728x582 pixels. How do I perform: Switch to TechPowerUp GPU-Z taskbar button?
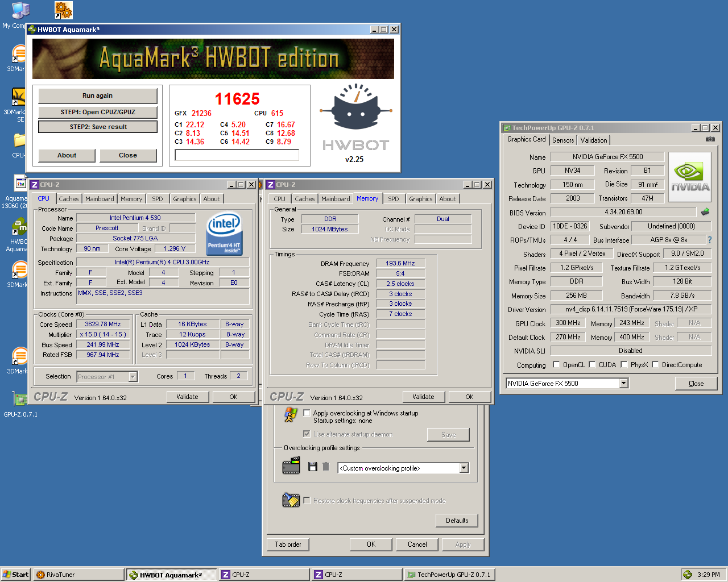pos(449,575)
